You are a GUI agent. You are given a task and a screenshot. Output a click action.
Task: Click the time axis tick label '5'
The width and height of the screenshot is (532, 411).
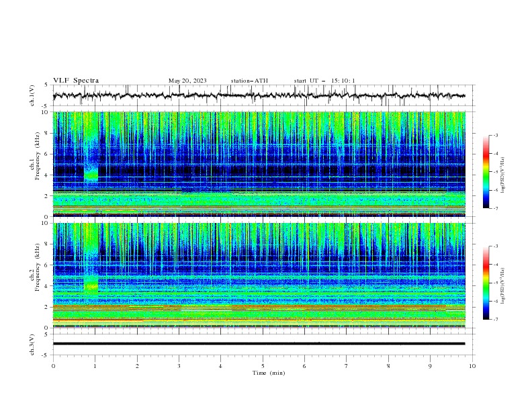pyautogui.click(x=263, y=366)
